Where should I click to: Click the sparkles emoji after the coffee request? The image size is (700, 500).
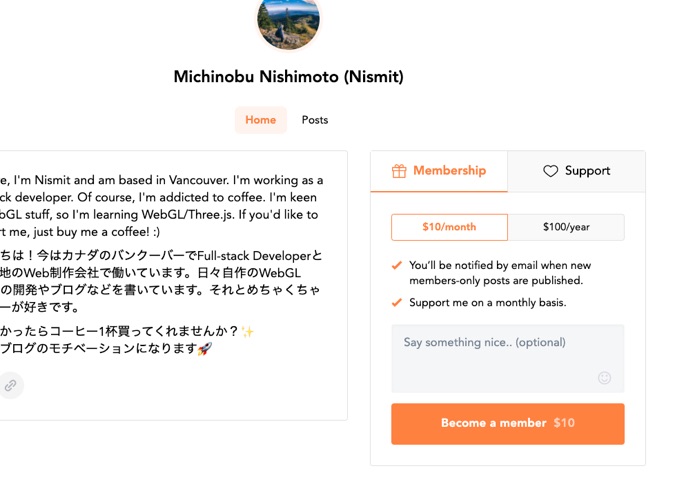point(248,332)
